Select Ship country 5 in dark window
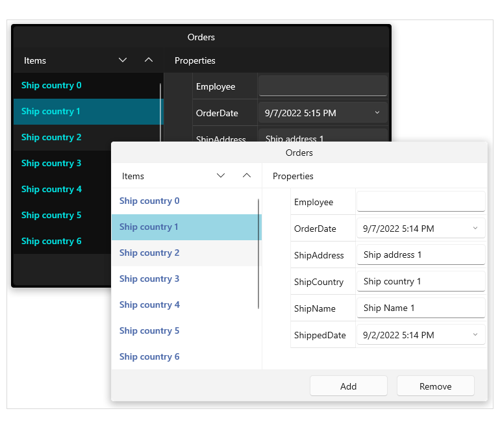500x448 pixels. coord(62,215)
